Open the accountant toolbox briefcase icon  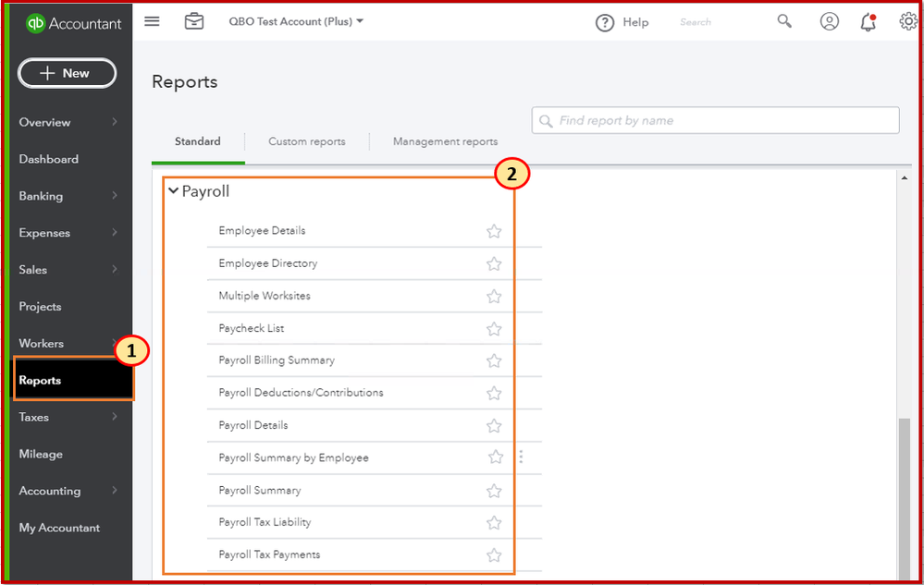tap(194, 21)
